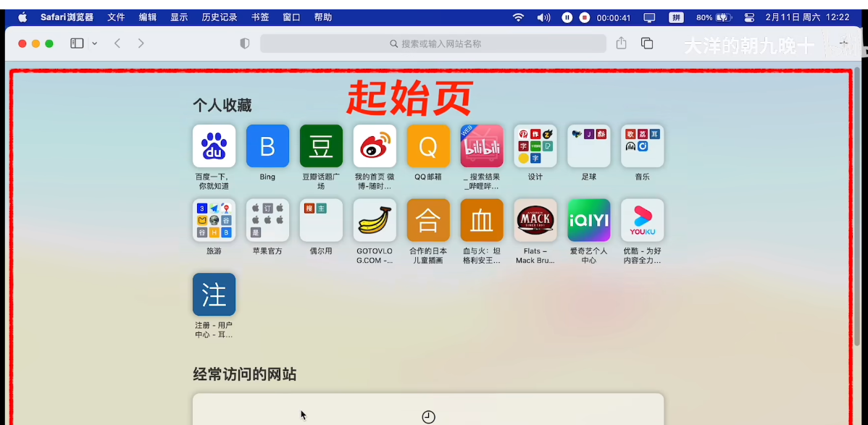The width and height of the screenshot is (868, 425).
Task: Open the Flats – Mack Brush favorite
Action: pyautogui.click(x=535, y=219)
